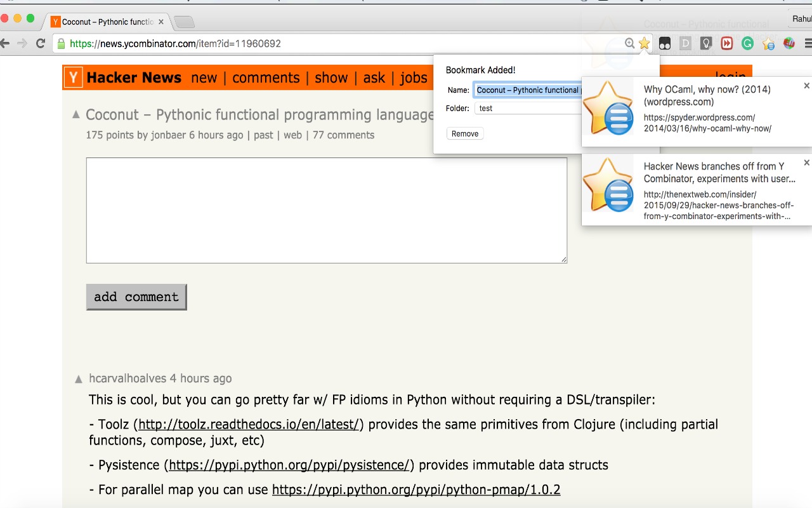This screenshot has width=812, height=508.
Task: Close the Coconut browser tab
Action: [x=161, y=22]
